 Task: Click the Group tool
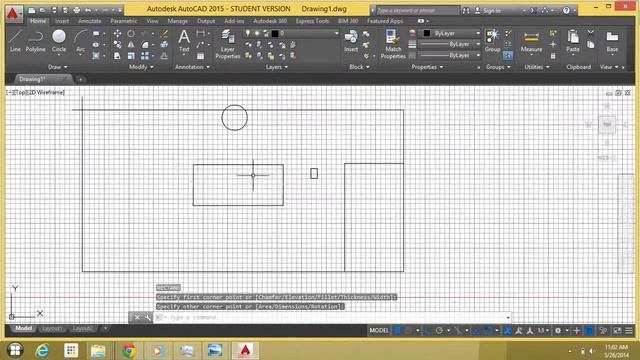tap(493, 40)
